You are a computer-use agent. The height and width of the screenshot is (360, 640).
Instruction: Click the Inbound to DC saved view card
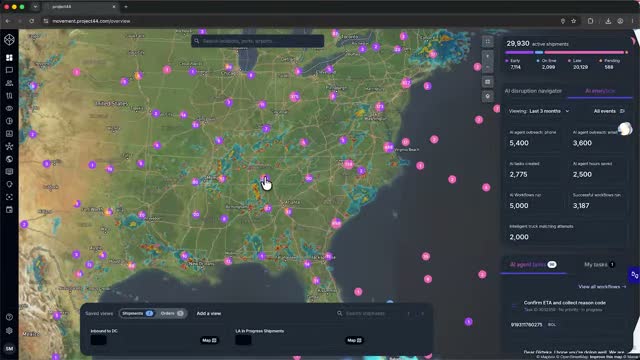(x=155, y=337)
